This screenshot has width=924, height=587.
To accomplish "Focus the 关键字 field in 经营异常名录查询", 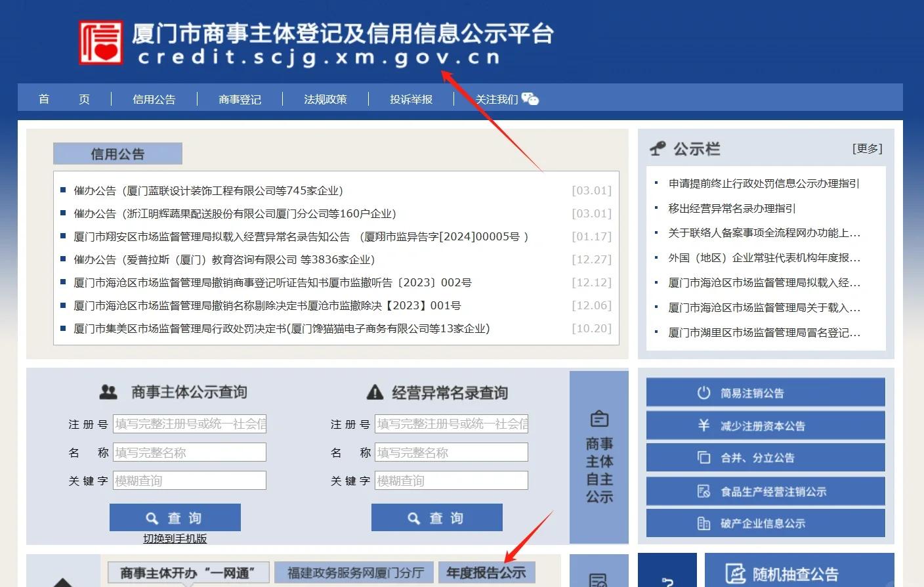I will [451, 481].
